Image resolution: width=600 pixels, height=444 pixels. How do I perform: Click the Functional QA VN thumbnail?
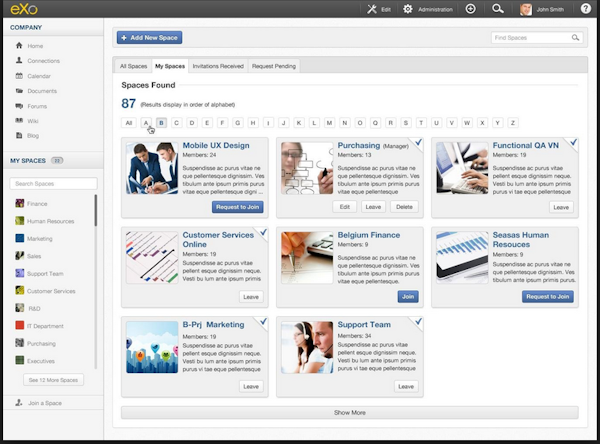(462, 168)
